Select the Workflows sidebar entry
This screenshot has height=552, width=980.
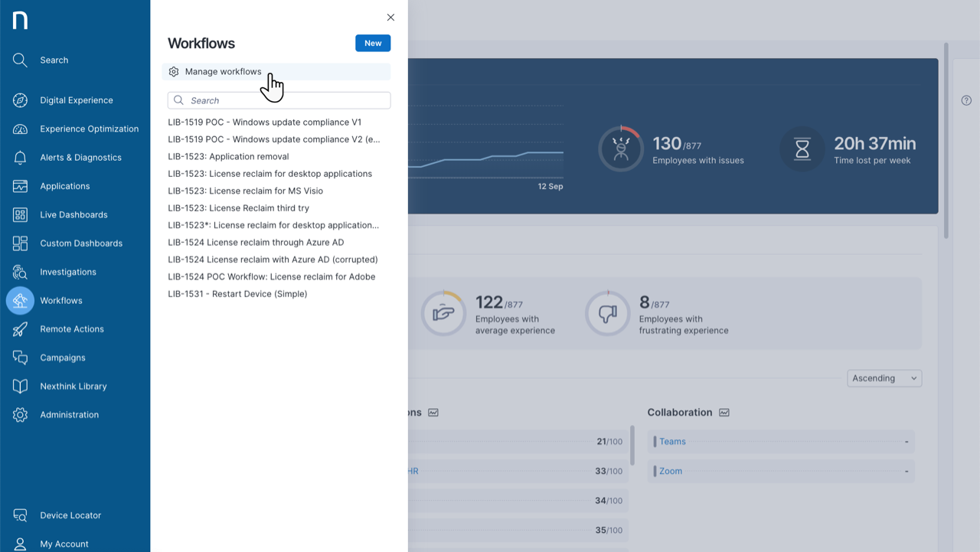coord(20,300)
